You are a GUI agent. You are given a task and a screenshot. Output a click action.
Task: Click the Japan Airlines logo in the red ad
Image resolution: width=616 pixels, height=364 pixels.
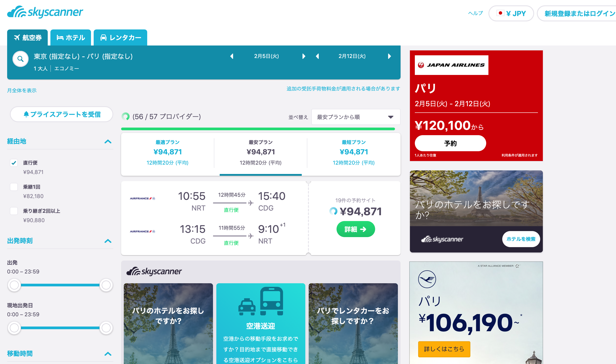[x=451, y=65]
